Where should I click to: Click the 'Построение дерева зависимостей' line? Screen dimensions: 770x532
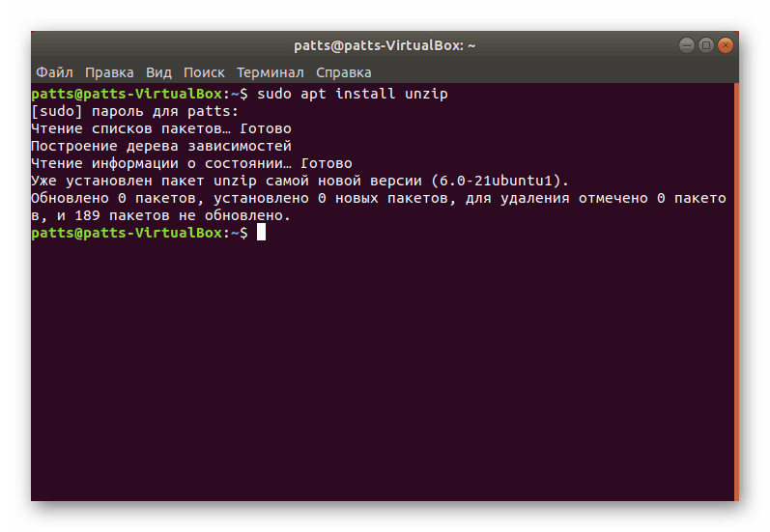click(x=160, y=147)
